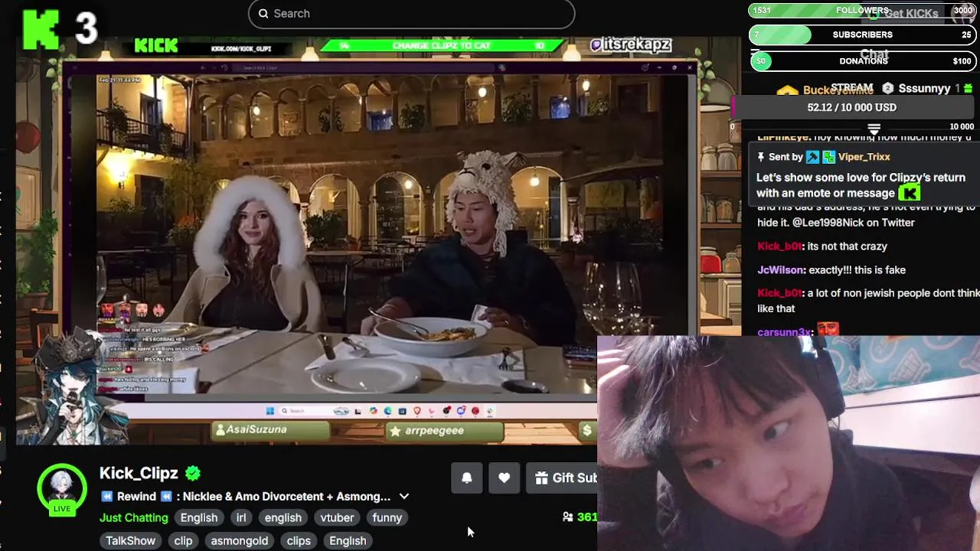Click green Kick emote in pinned message
The image size is (980, 551).
909,193
